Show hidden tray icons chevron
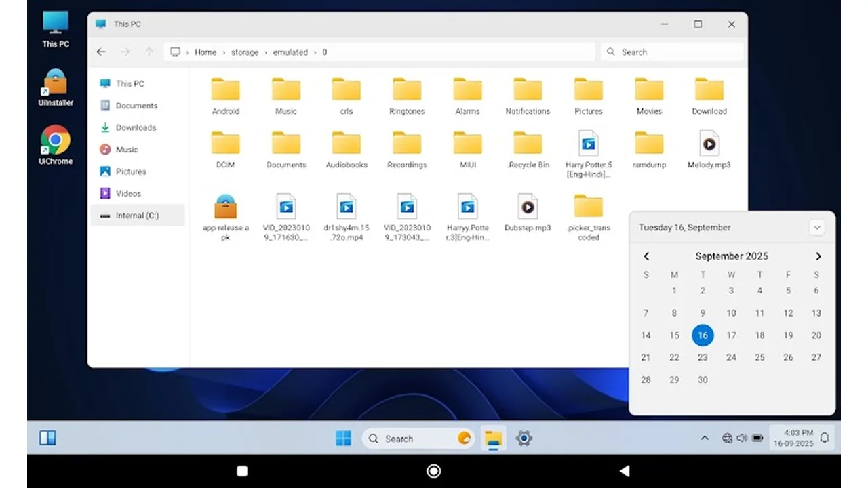This screenshot has height=488, width=868. (x=705, y=439)
